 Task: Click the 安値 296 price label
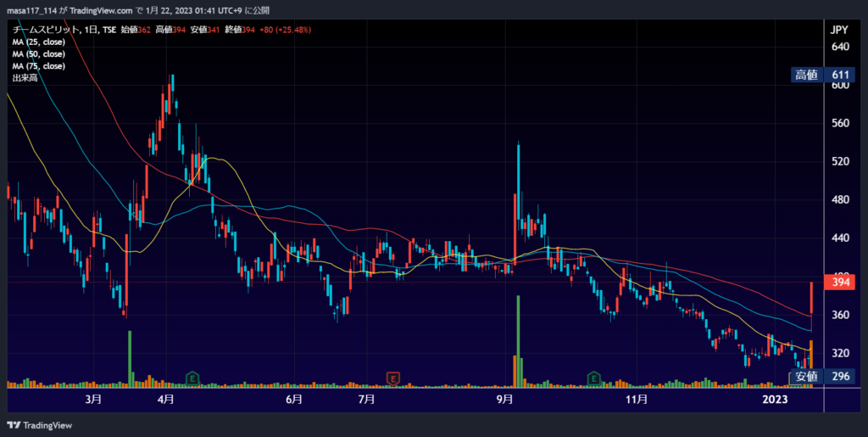coord(823,377)
